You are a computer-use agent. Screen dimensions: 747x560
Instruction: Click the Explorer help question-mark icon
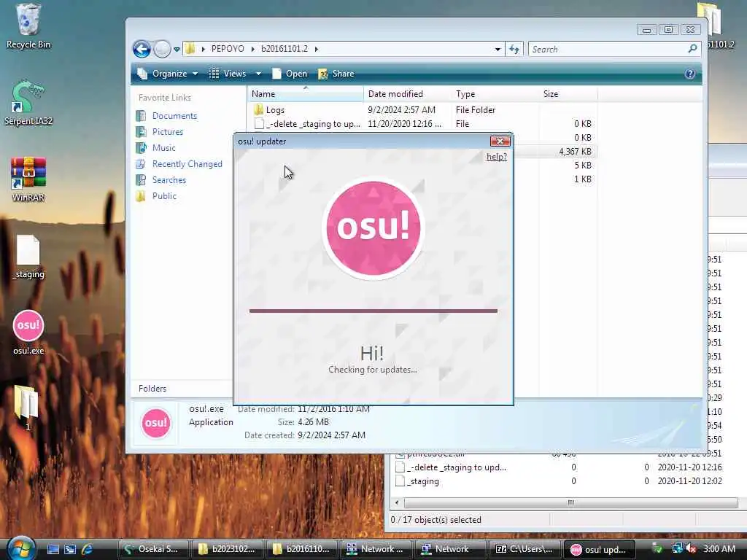coord(690,74)
